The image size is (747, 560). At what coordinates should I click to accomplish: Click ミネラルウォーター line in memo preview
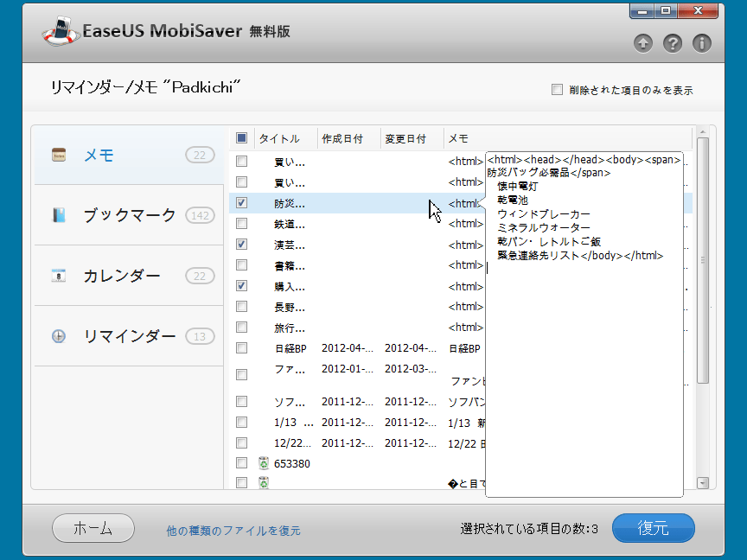click(x=544, y=227)
